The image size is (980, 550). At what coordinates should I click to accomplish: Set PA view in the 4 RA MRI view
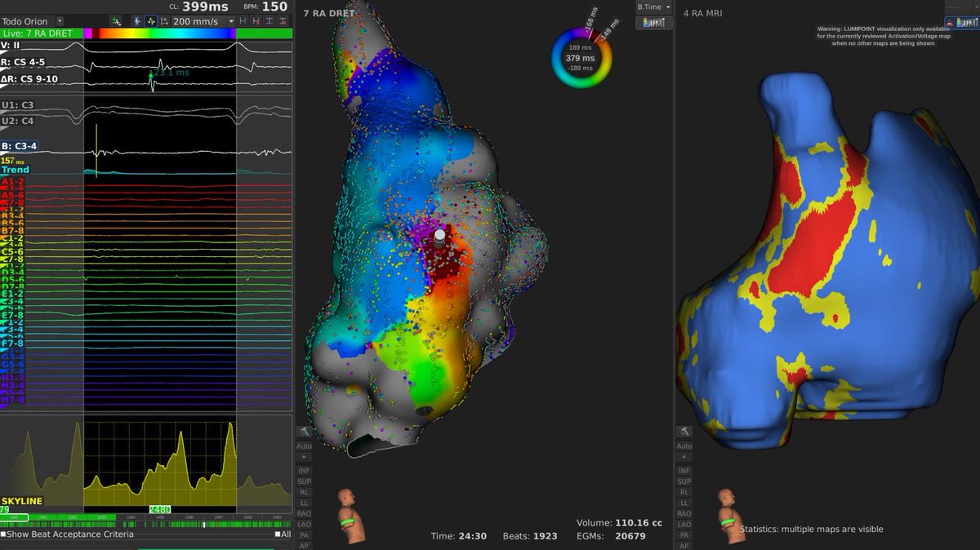coord(684,535)
